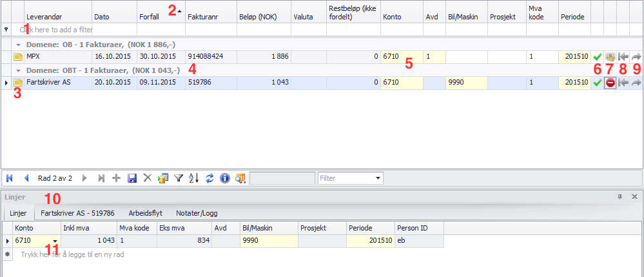
Task: Add a new row with plus icon
Action: (x=117, y=178)
